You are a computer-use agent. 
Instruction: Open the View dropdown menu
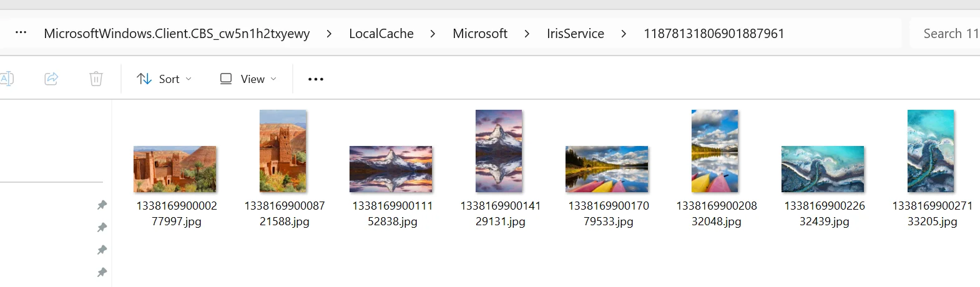(x=248, y=79)
